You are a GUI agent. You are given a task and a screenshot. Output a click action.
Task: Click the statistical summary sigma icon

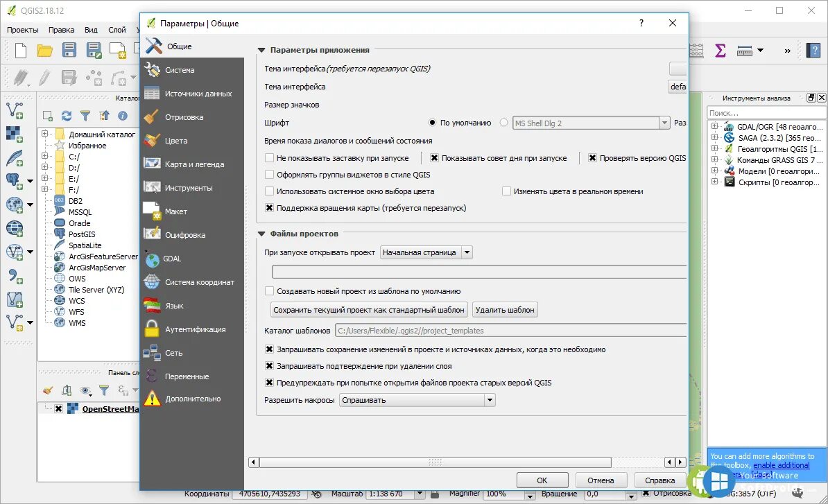[721, 50]
